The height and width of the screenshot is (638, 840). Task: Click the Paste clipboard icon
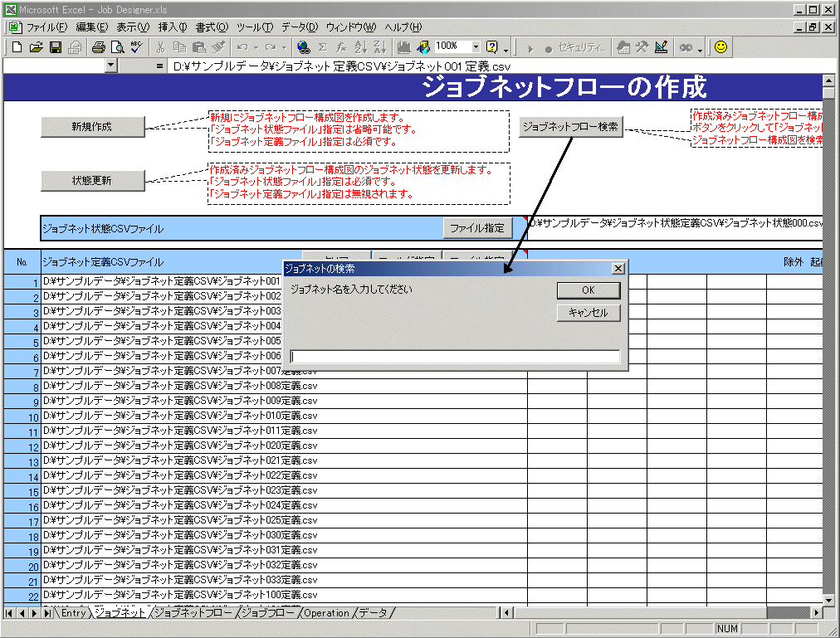pyautogui.click(x=198, y=47)
